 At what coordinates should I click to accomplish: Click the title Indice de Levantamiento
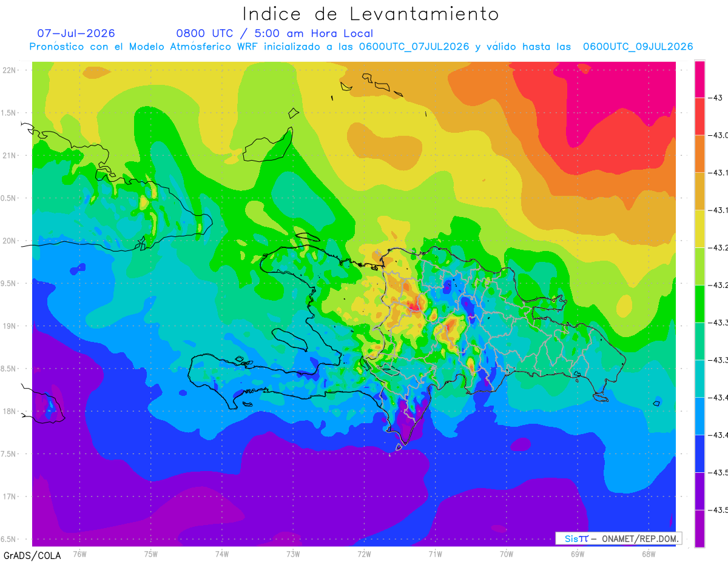371,14
